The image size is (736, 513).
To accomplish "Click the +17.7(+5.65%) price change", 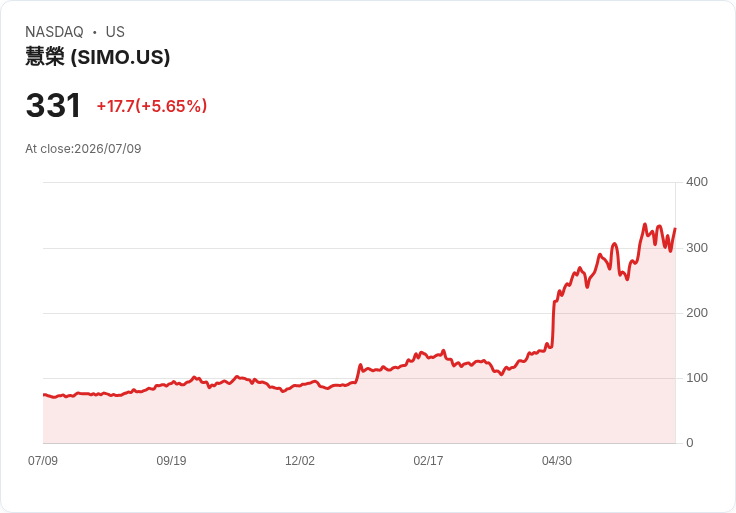I will click(x=152, y=106).
